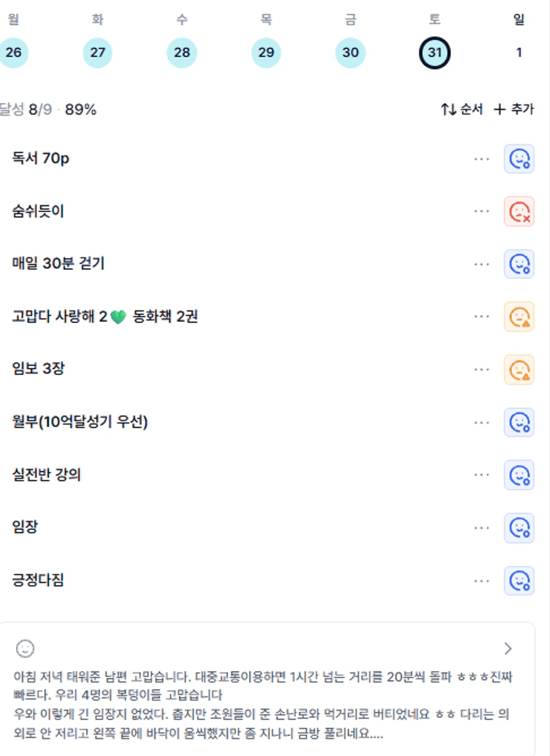
Task: Open the three-dot menu for 긍정다짐
Action: (481, 580)
